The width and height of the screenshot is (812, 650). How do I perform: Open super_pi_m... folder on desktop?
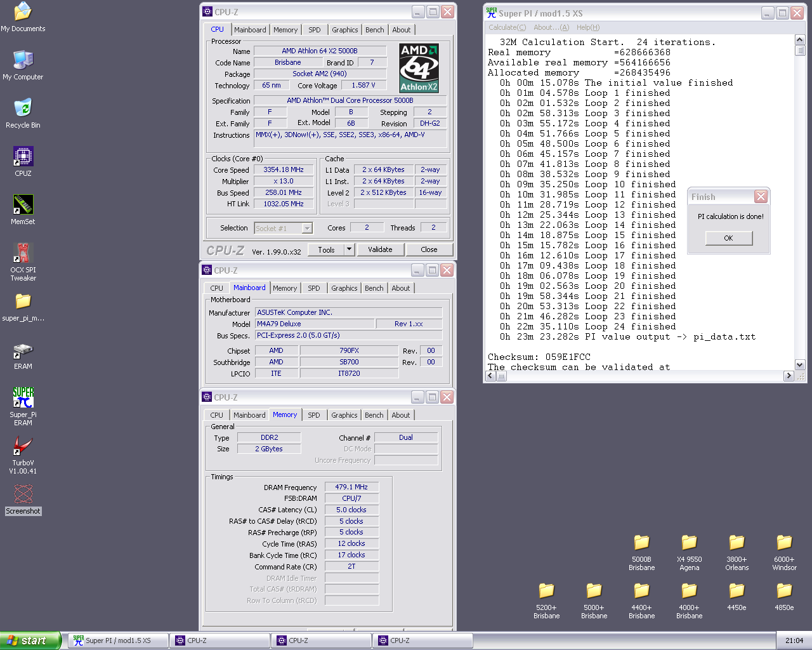point(23,307)
